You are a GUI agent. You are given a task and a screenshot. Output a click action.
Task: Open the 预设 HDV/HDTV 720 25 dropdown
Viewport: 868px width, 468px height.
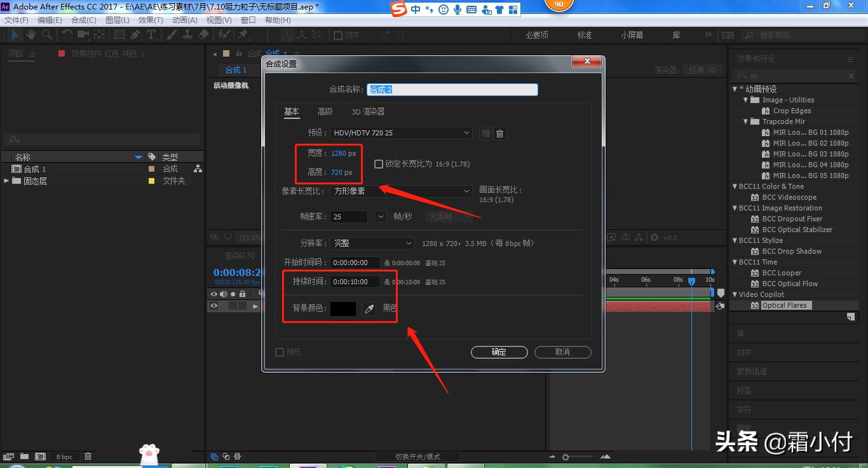pos(400,133)
